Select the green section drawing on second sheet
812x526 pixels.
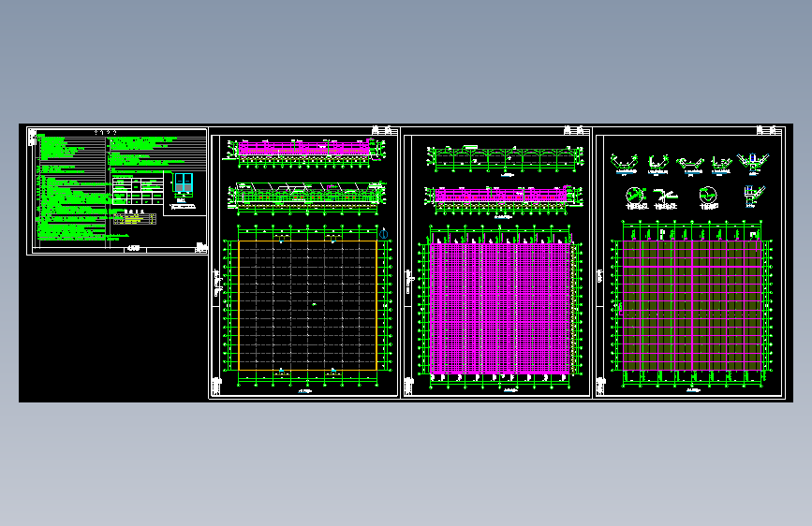[307, 197]
